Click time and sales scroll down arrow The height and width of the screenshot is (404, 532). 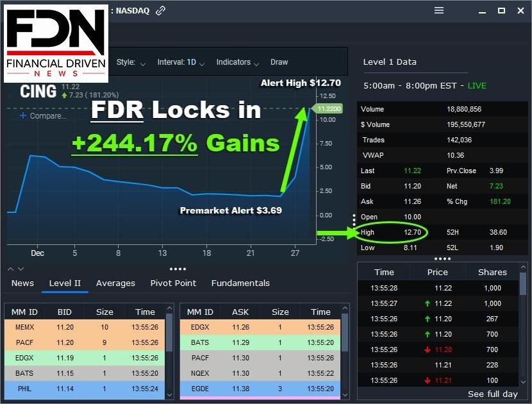pos(524,382)
